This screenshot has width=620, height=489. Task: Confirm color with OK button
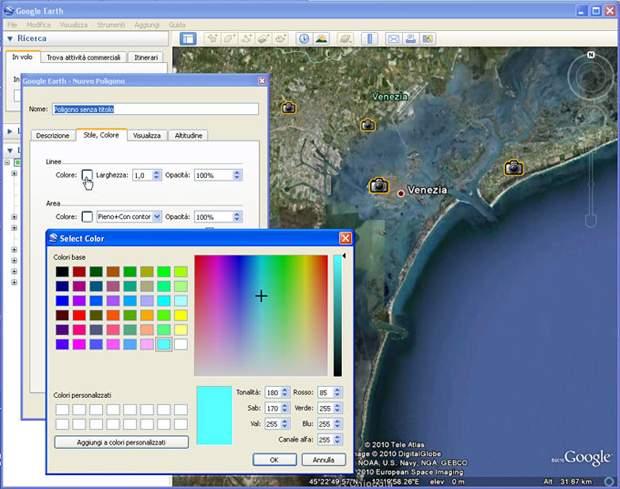pyautogui.click(x=274, y=460)
